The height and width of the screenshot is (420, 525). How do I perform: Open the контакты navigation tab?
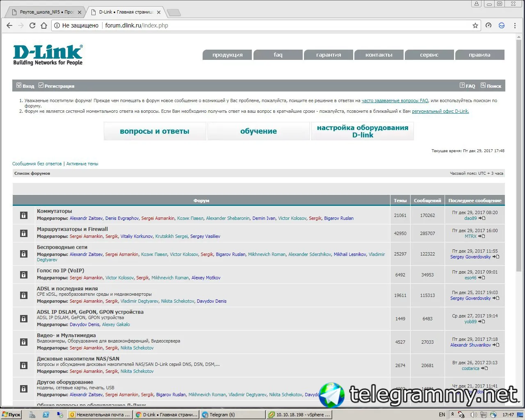click(379, 55)
